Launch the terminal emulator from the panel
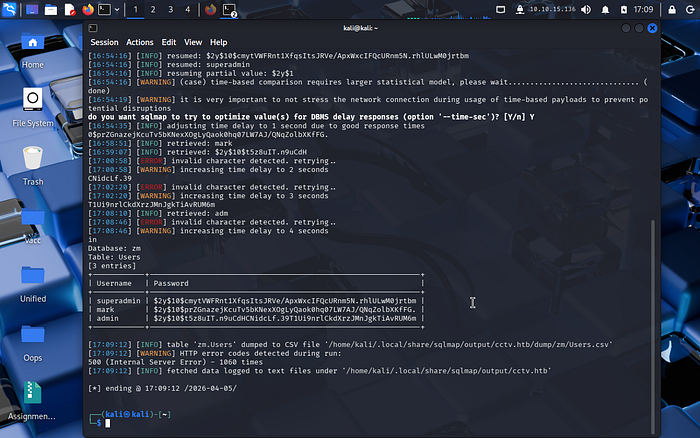Viewport: 700px width, 438px height. point(104,9)
